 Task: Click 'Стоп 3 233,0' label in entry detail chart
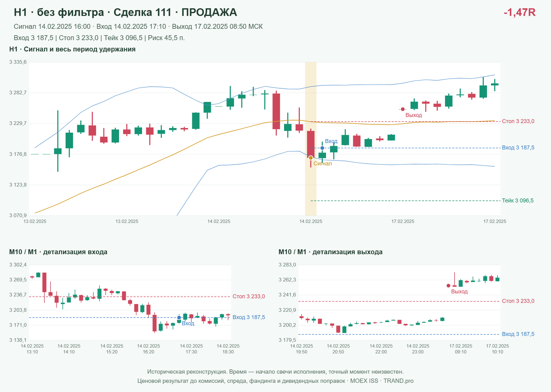[249, 296]
